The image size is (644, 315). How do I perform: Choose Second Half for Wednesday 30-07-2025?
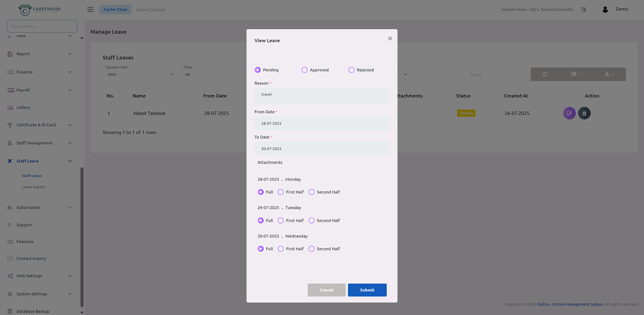click(x=311, y=249)
